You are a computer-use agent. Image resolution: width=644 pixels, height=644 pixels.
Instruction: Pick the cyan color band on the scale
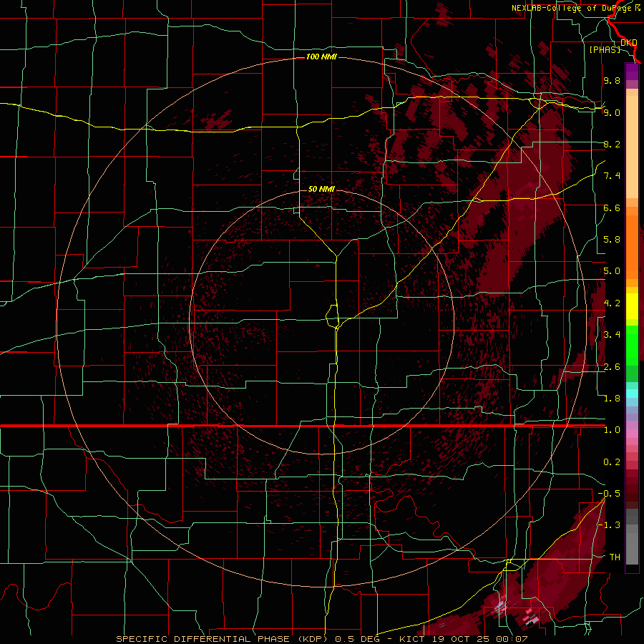632,394
